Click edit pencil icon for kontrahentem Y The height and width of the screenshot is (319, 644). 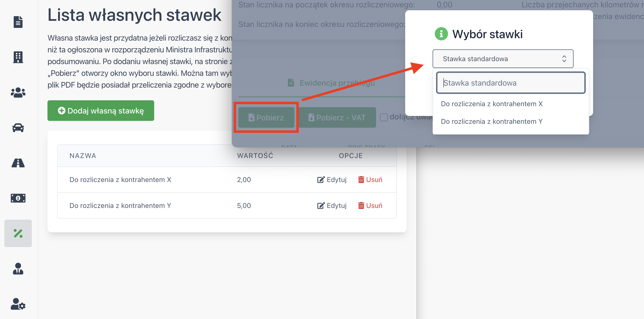(321, 205)
